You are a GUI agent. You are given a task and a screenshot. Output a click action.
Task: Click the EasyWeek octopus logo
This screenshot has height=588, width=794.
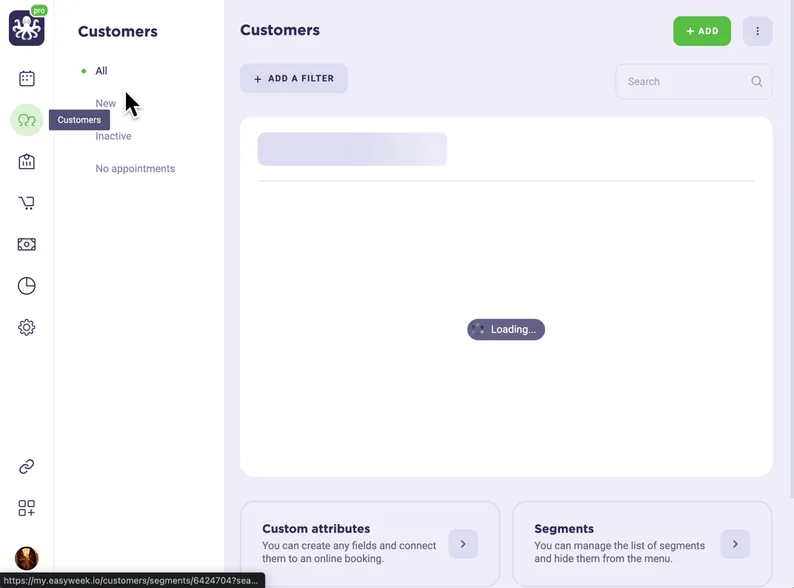point(27,28)
